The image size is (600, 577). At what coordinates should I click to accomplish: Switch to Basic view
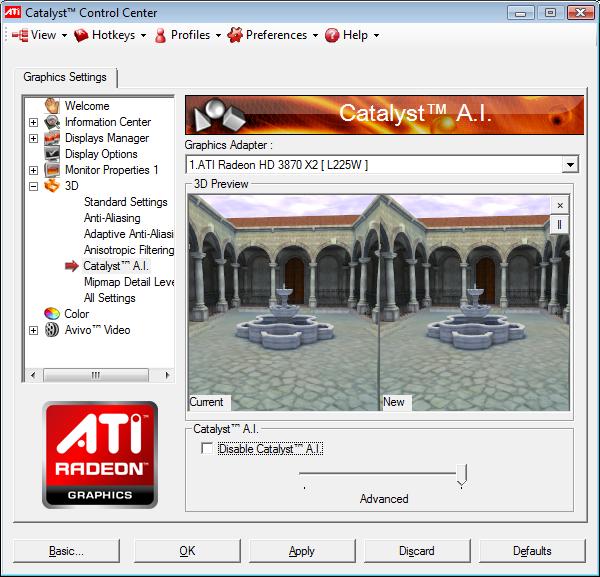(x=66, y=551)
